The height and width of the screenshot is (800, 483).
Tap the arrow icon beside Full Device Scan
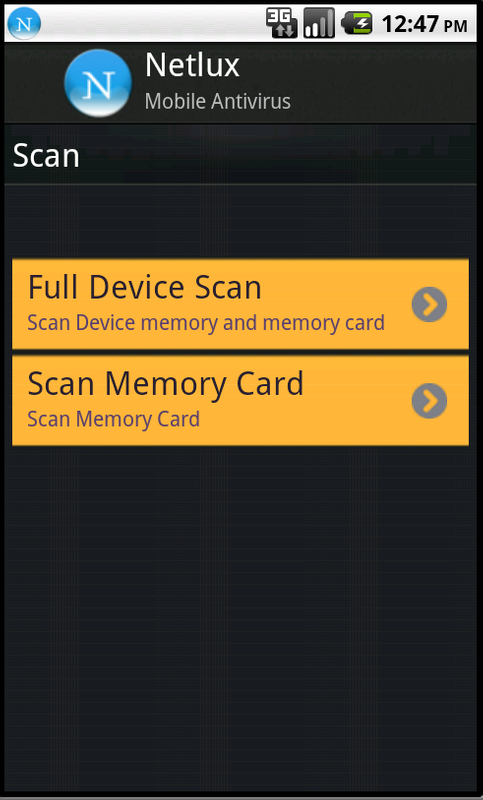[429, 305]
